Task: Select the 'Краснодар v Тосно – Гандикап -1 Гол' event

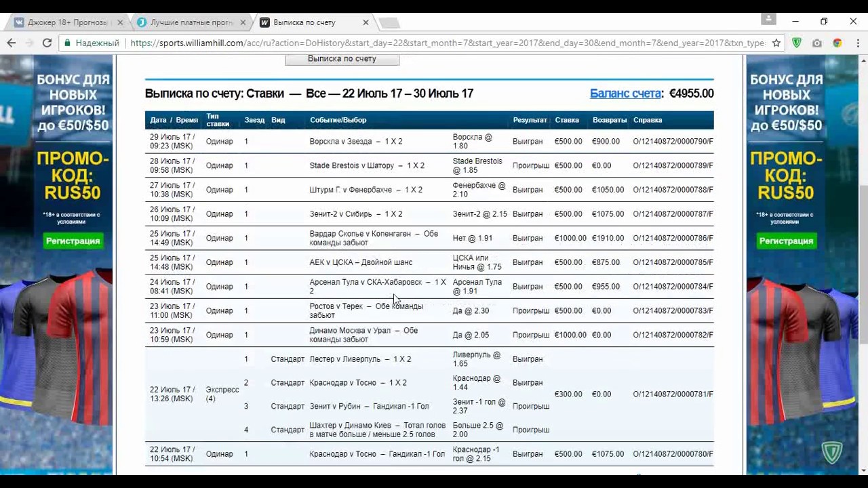Action: [x=377, y=454]
